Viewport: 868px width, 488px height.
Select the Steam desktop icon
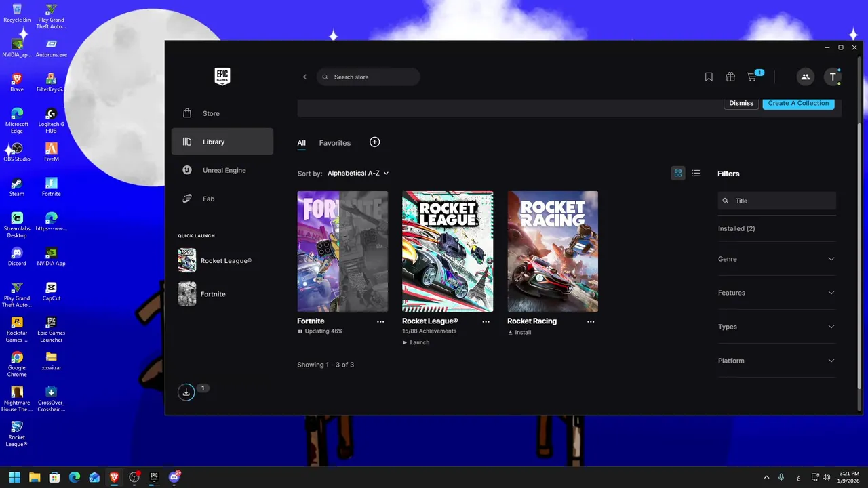pos(17,187)
